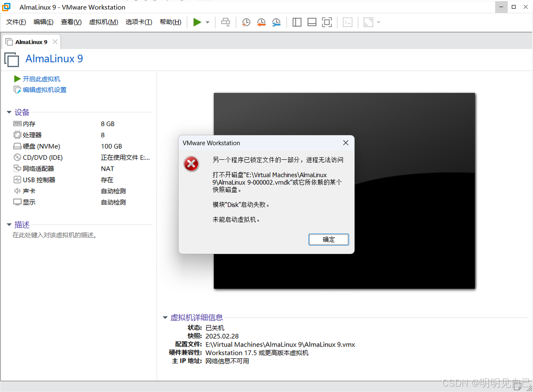Maximize the VMware Workstation window
The image size is (533, 392).
tap(513, 7)
